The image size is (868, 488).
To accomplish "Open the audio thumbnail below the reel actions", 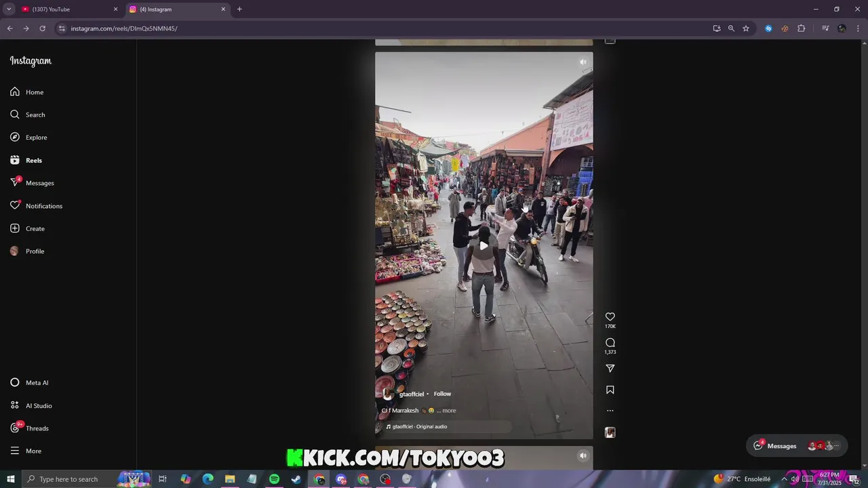I will click(610, 432).
